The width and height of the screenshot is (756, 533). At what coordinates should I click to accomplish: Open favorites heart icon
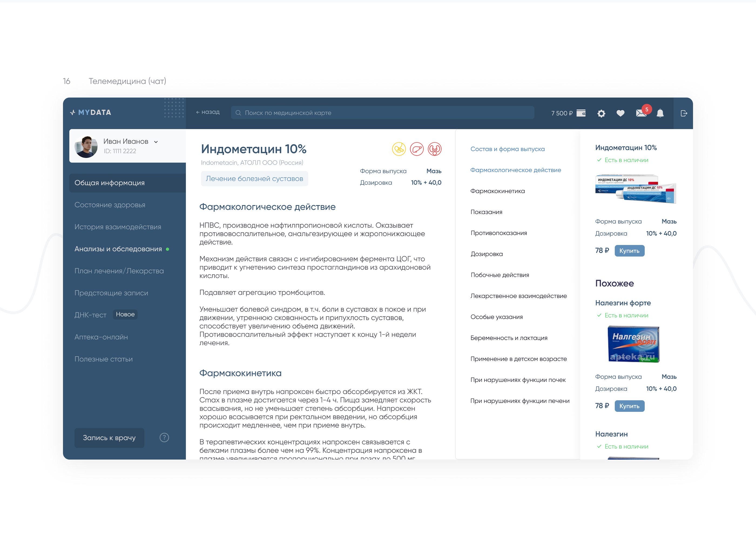coord(620,113)
